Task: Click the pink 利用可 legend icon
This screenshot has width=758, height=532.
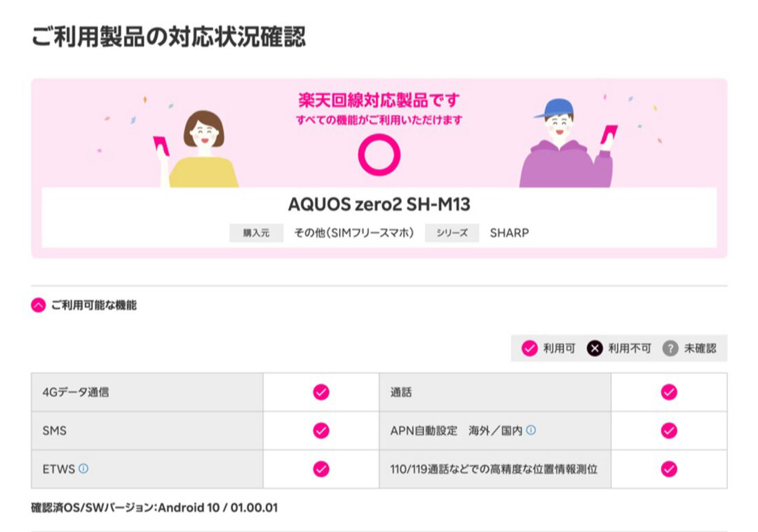Action: coord(529,348)
